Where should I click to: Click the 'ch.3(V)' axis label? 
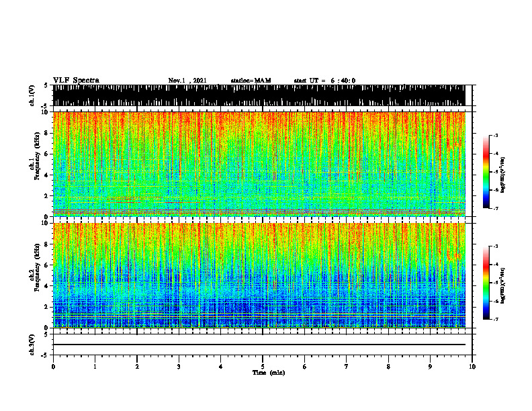(x=32, y=345)
